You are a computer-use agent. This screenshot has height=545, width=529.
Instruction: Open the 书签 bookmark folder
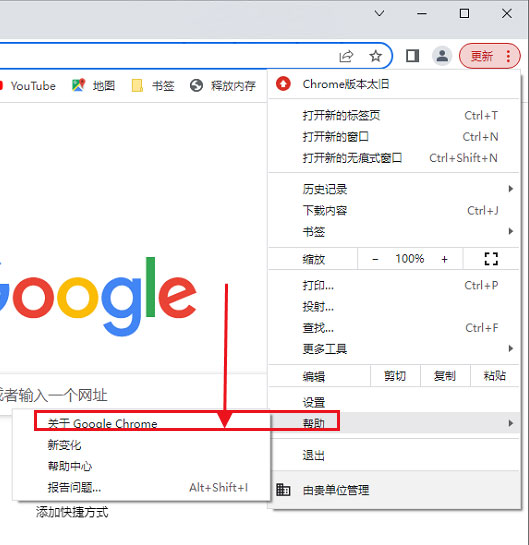pos(153,86)
